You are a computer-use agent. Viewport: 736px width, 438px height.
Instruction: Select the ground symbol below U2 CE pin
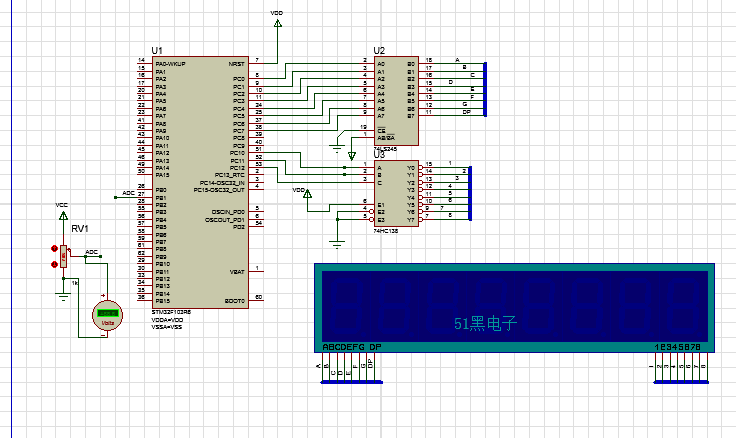click(x=337, y=149)
